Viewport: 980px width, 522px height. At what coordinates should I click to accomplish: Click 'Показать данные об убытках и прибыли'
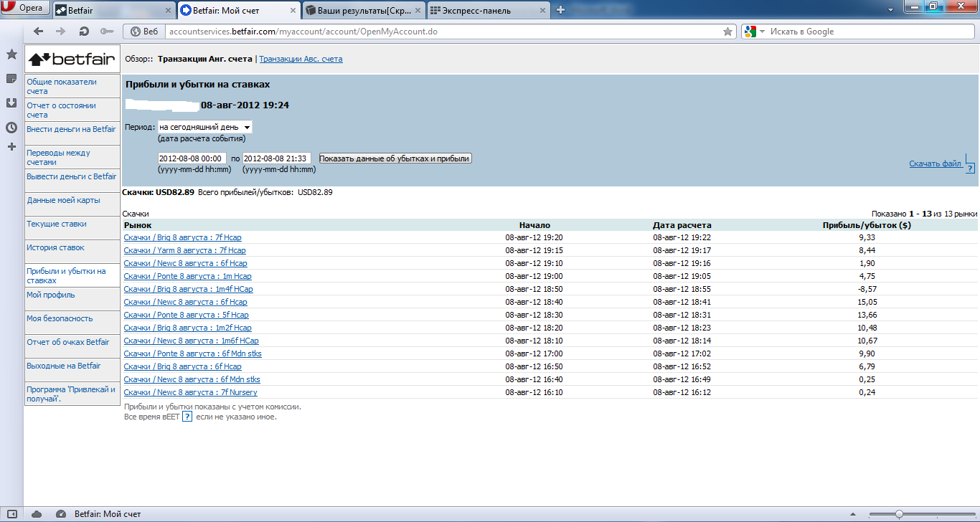coord(395,158)
